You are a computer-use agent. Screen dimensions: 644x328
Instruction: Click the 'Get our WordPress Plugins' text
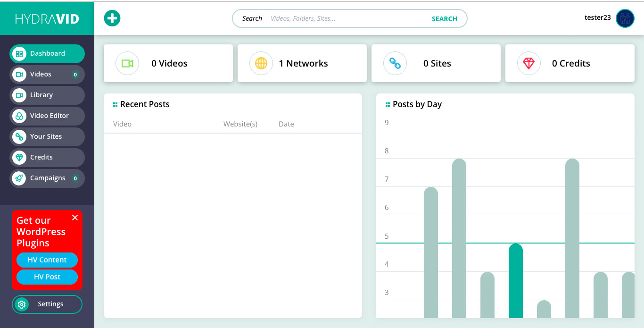click(x=41, y=232)
